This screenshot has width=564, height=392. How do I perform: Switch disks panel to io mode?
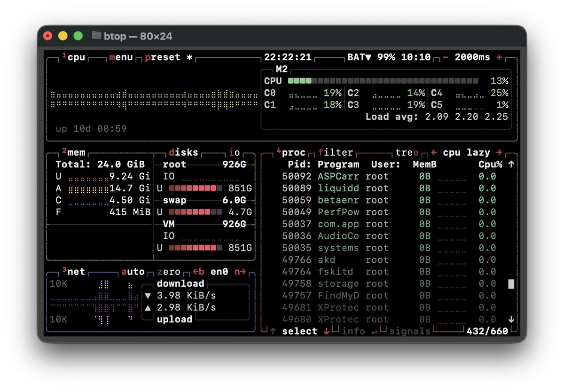(x=234, y=152)
